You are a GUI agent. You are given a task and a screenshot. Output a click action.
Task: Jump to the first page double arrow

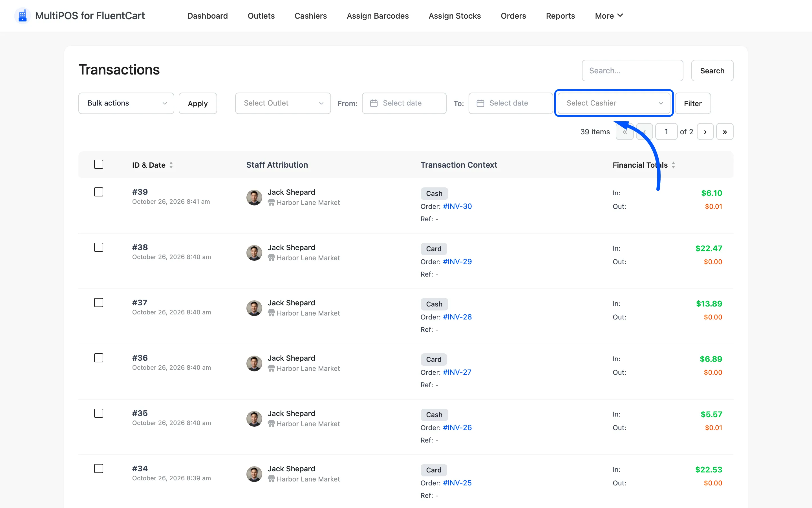[625, 132]
